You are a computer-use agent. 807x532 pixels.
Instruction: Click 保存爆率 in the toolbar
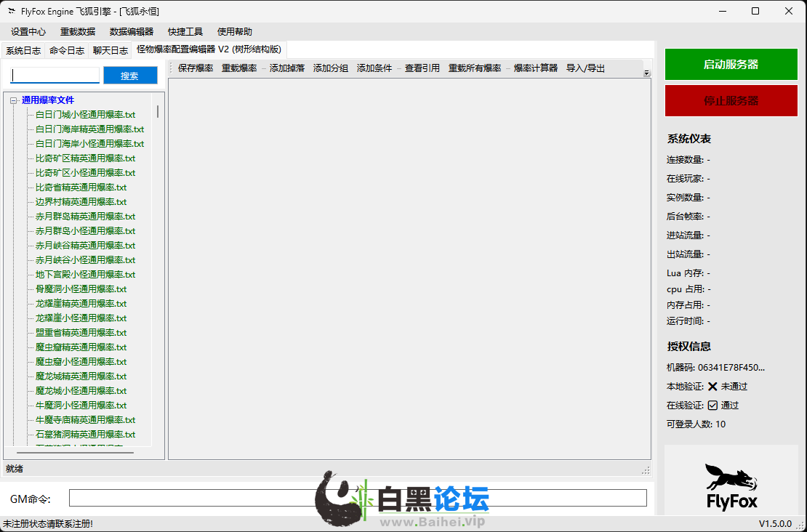pos(196,68)
